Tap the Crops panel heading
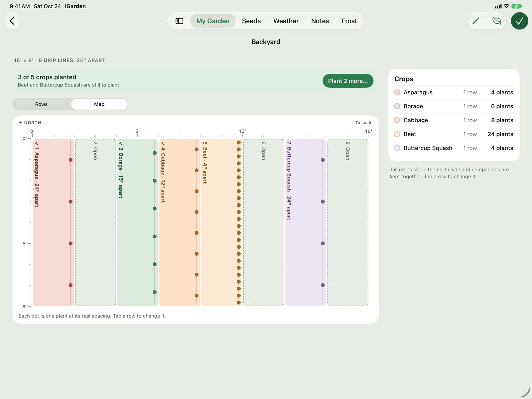532x399 pixels. (x=404, y=79)
